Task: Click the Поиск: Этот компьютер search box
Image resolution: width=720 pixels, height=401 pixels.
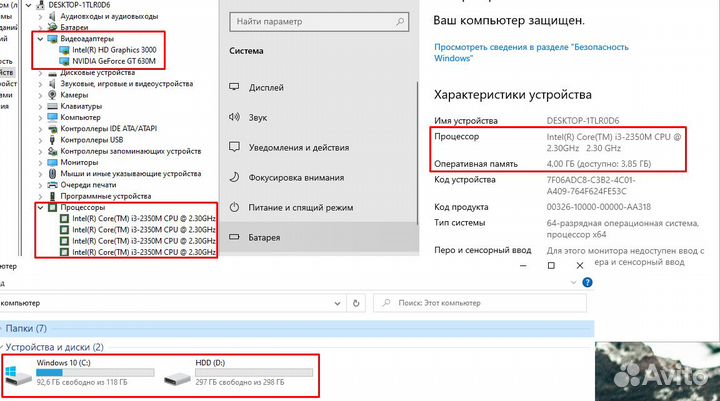Action: pyautogui.click(x=480, y=303)
